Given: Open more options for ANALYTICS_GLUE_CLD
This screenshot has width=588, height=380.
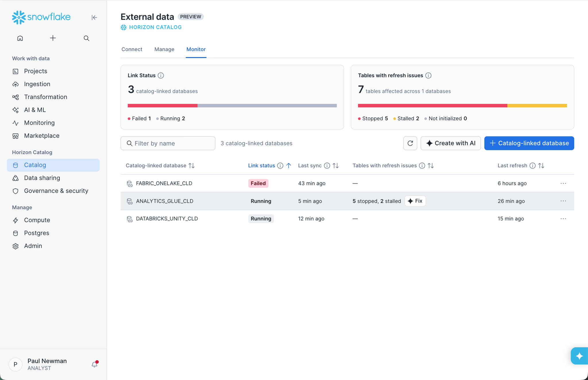Looking at the screenshot, I should click(x=563, y=201).
